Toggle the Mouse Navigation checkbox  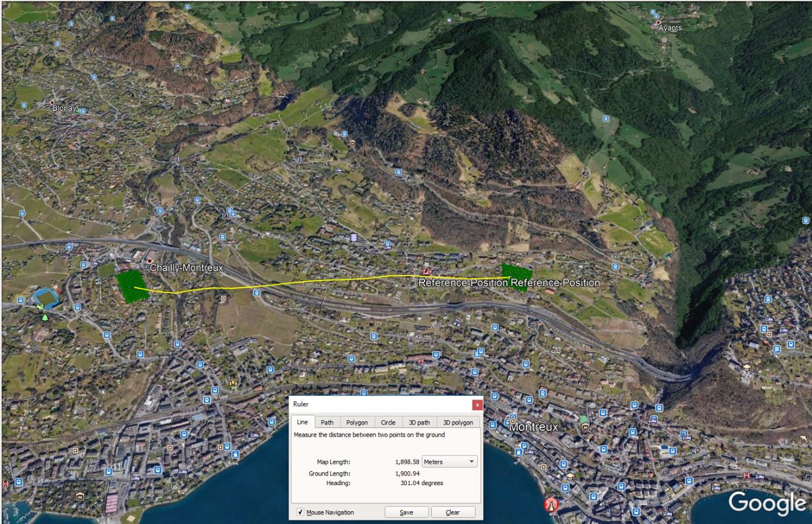coord(301,512)
